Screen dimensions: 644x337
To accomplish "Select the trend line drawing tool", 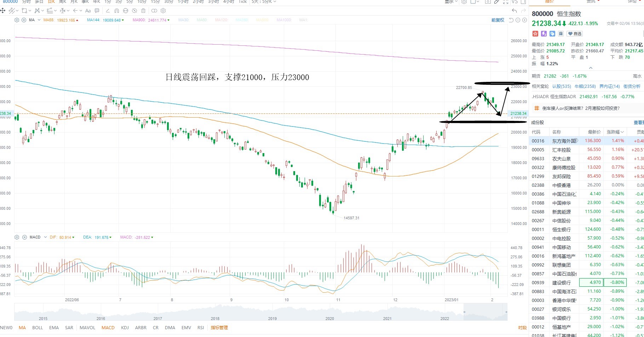I will point(12,11).
